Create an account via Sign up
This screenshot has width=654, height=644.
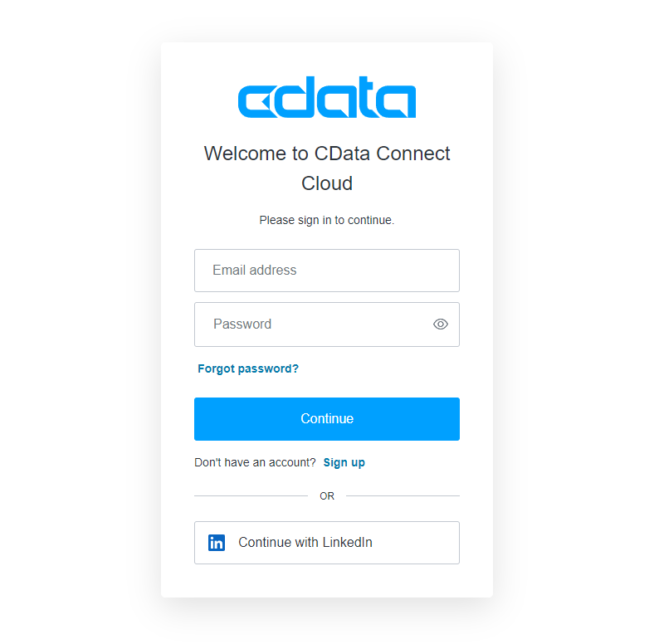344,462
